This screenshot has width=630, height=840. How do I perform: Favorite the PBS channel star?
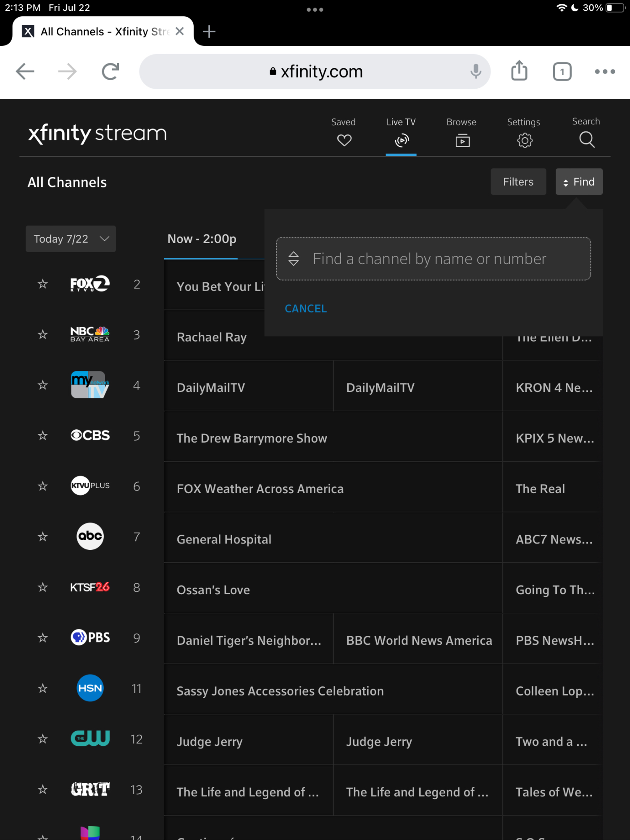pyautogui.click(x=42, y=638)
